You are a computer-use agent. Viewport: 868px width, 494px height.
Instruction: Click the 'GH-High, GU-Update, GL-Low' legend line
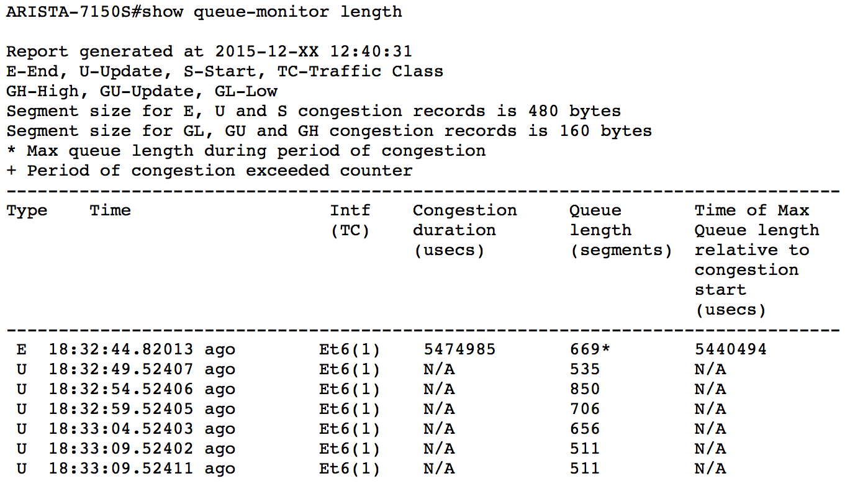pos(142,91)
